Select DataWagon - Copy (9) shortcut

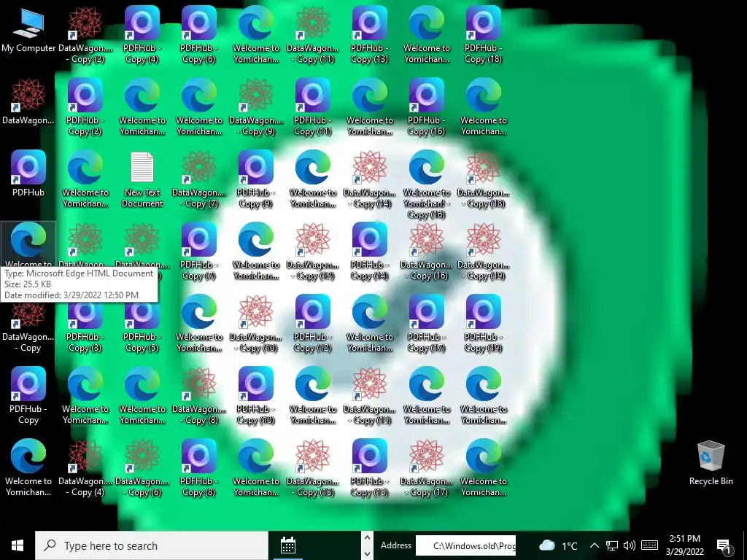coord(256,108)
